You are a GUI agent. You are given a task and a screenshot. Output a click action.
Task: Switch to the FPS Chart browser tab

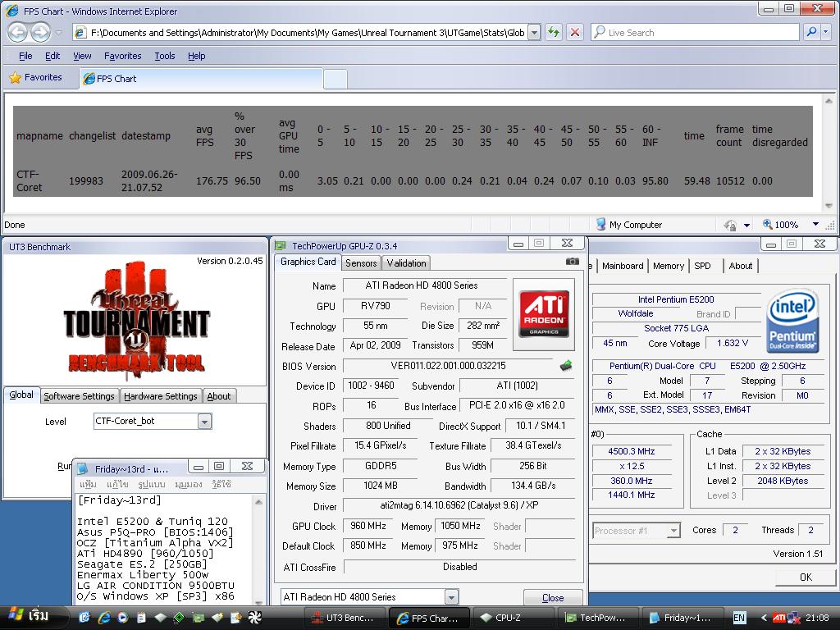click(201, 79)
